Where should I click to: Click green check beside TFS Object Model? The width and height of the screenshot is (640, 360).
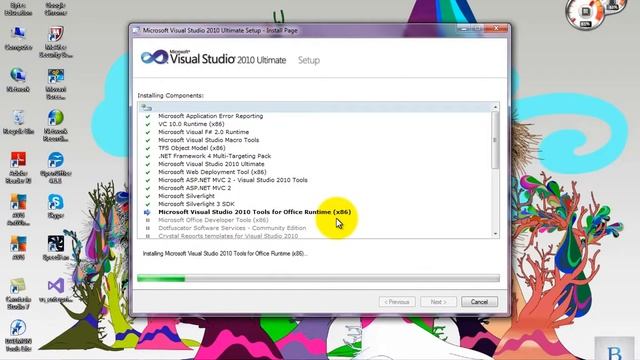pos(148,148)
